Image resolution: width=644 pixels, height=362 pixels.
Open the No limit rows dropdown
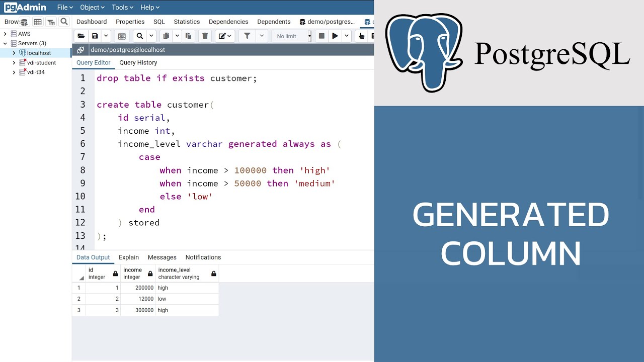292,36
